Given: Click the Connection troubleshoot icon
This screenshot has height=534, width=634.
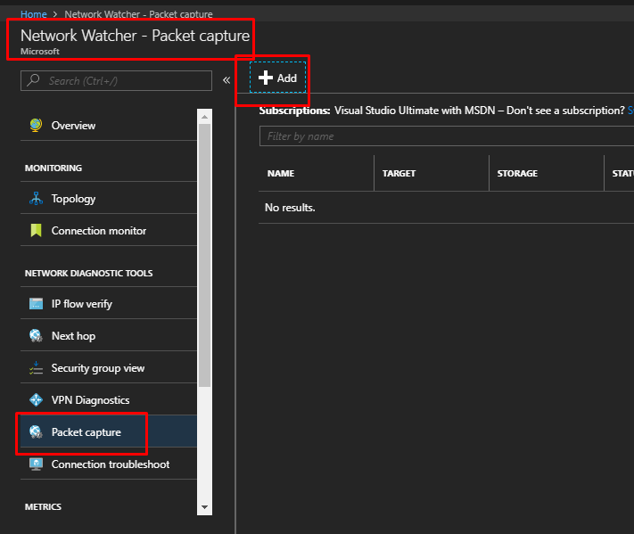Looking at the screenshot, I should click(x=36, y=464).
